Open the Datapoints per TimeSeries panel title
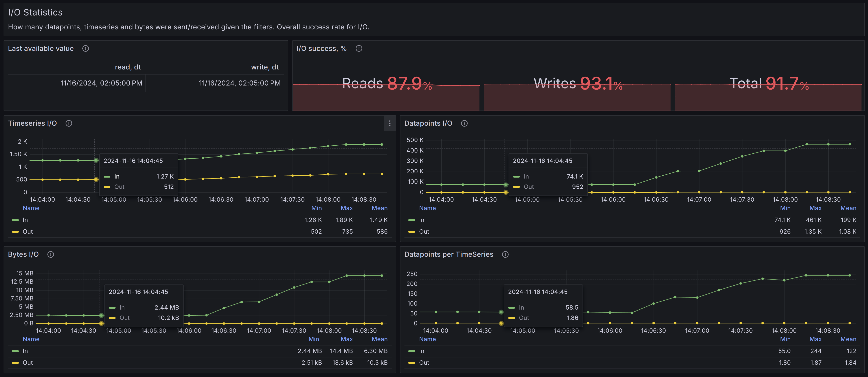868x377 pixels. point(449,255)
